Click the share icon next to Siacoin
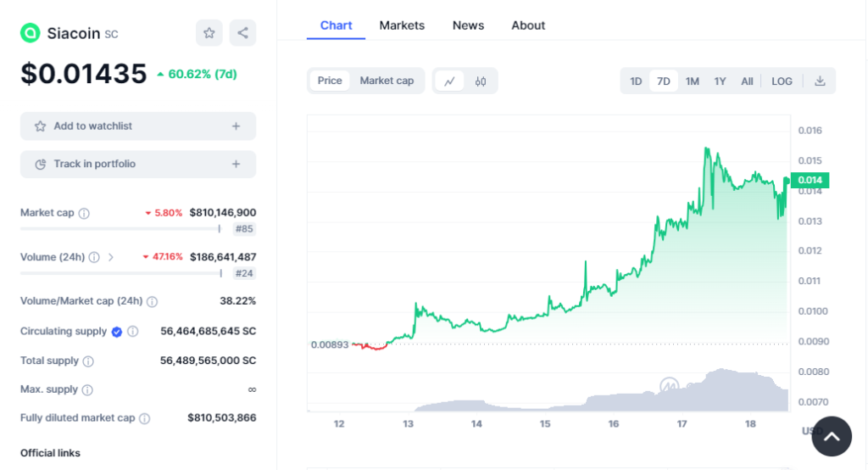This screenshot has height=470, width=868. [242, 33]
